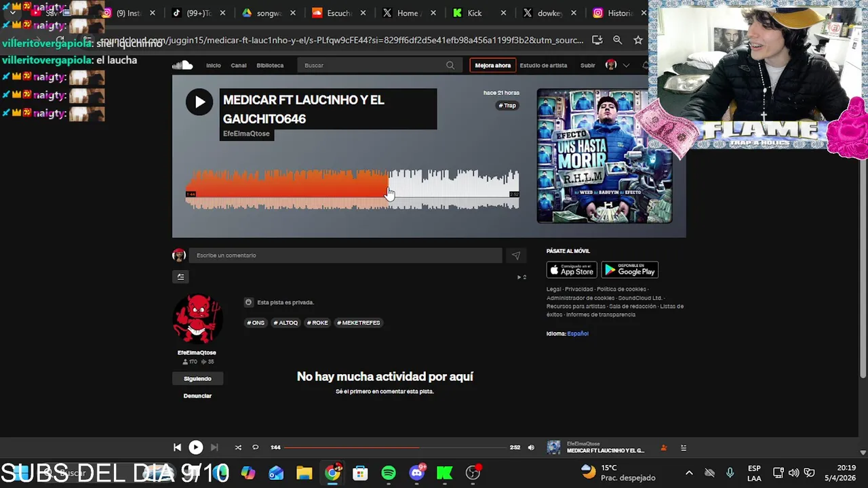Open the red devil profile picture
868x488 pixels.
tap(197, 319)
